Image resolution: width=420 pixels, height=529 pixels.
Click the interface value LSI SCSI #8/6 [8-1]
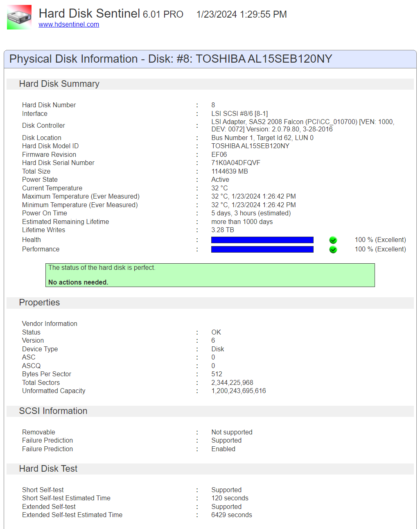coord(239,114)
